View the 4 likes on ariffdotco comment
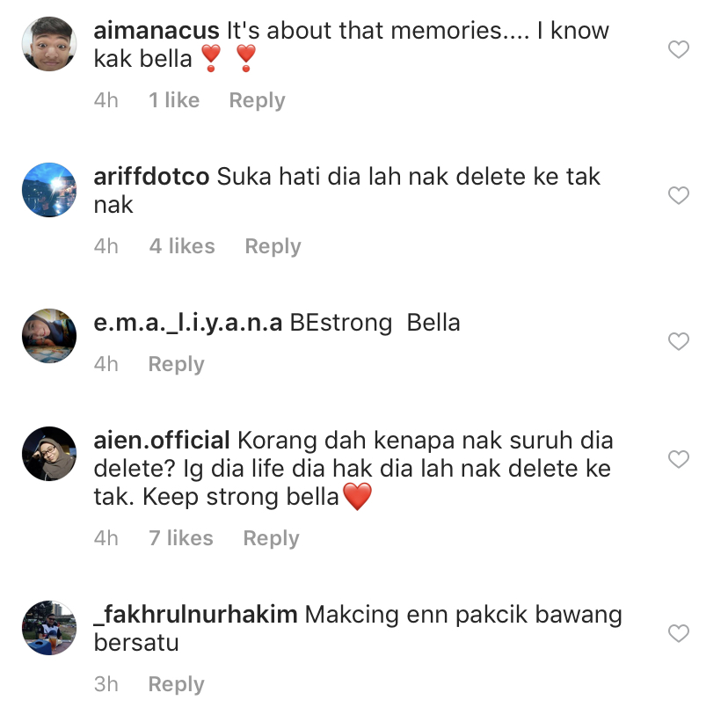This screenshot has height=722, width=728. click(182, 246)
